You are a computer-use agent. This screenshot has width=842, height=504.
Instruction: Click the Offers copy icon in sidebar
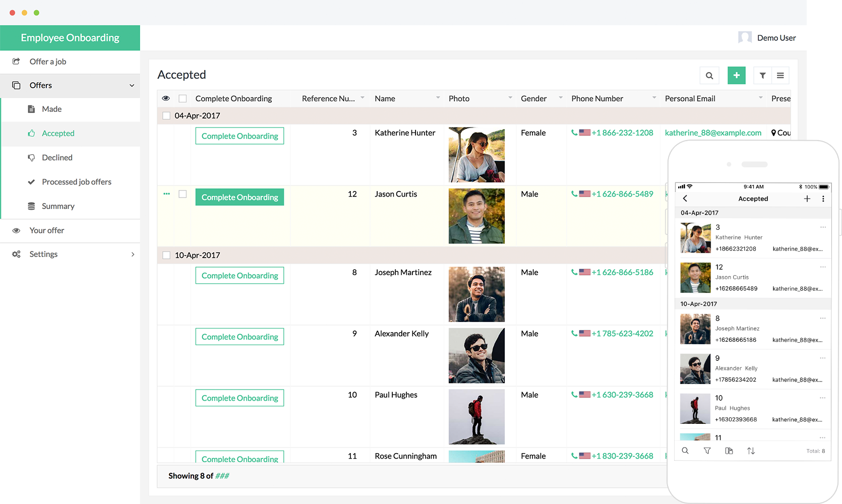pyautogui.click(x=16, y=85)
